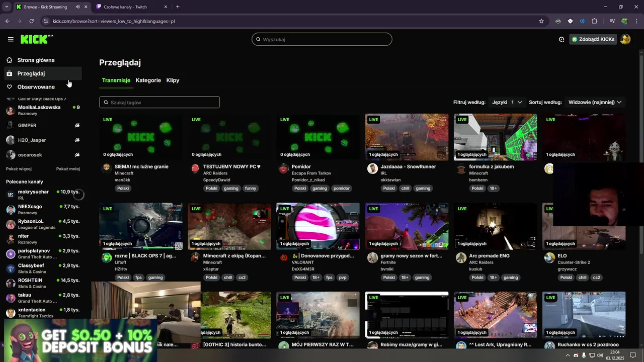Click the kusiub channel avatar
Viewport: 644px width, 362px height.
(461, 257)
